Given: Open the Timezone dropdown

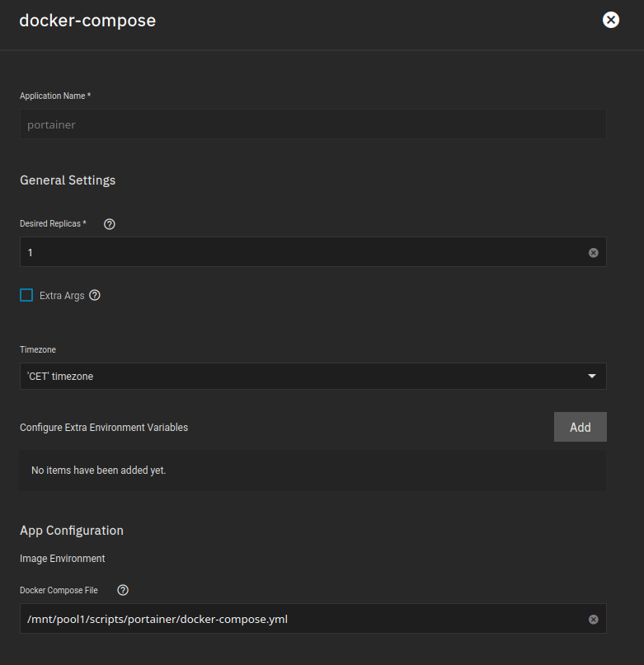Looking at the screenshot, I should click(313, 376).
